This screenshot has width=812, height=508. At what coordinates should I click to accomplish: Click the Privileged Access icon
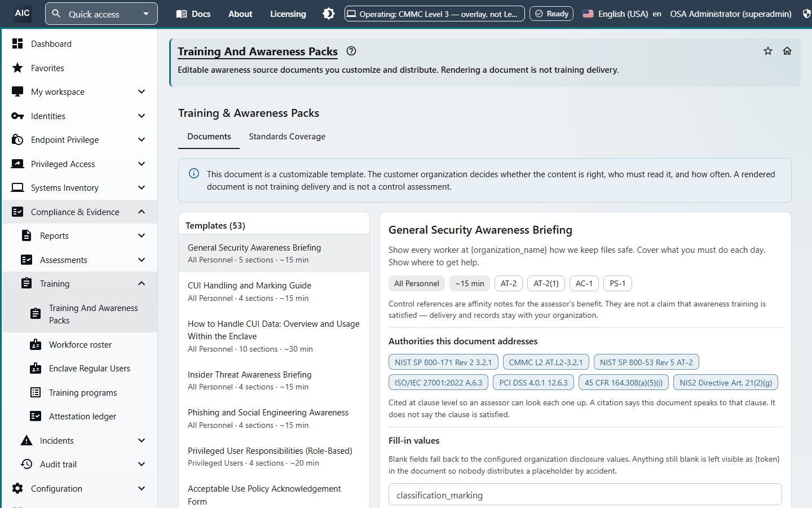click(x=17, y=164)
